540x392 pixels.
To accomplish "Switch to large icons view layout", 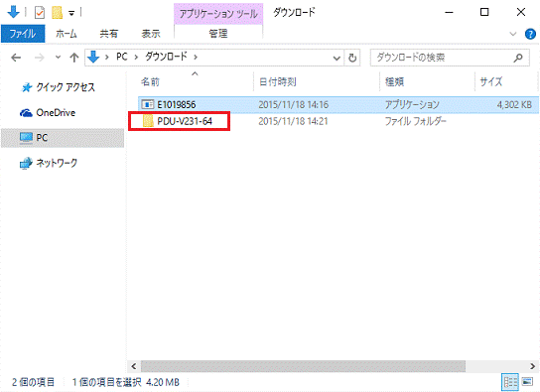I will tap(527, 382).
